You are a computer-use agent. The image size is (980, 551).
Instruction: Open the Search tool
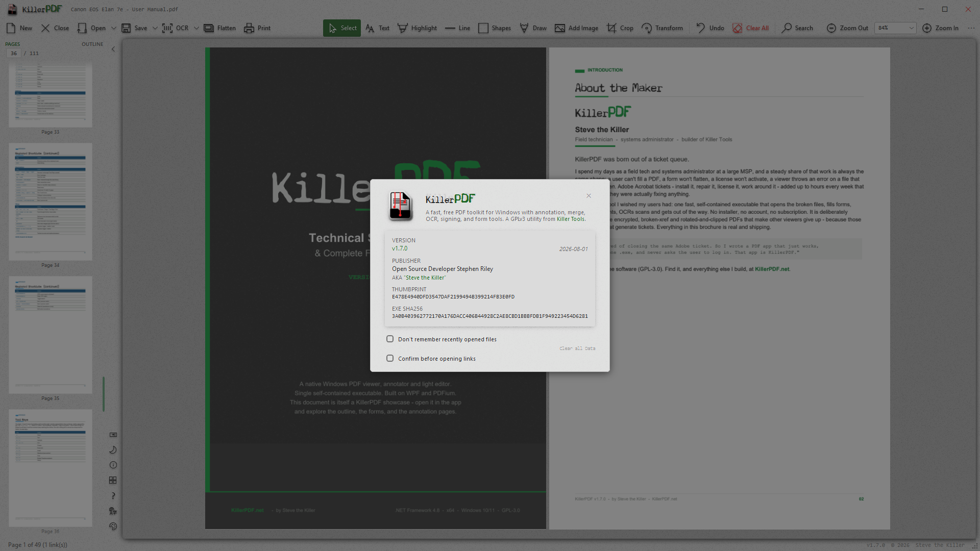tap(797, 28)
